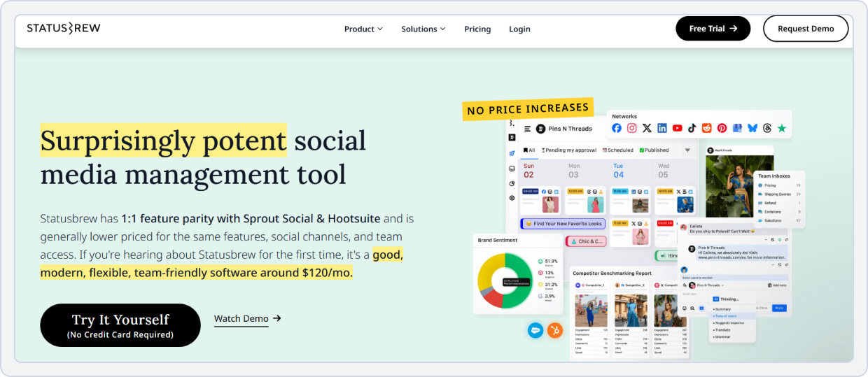The image size is (868, 377).
Task: Switch to Pending my approval tab
Action: (x=568, y=150)
